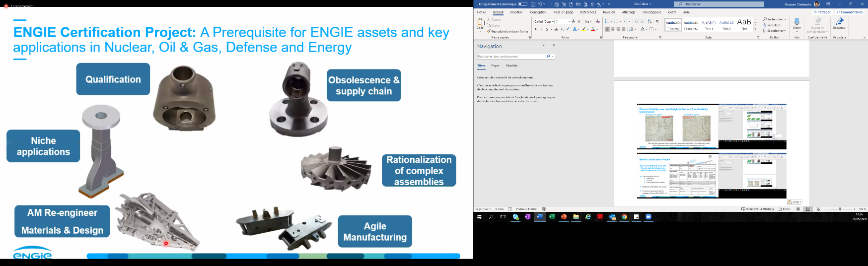Click in the Rechercher title bar search field
The height and width of the screenshot is (266, 868).
pyautogui.click(x=719, y=4)
